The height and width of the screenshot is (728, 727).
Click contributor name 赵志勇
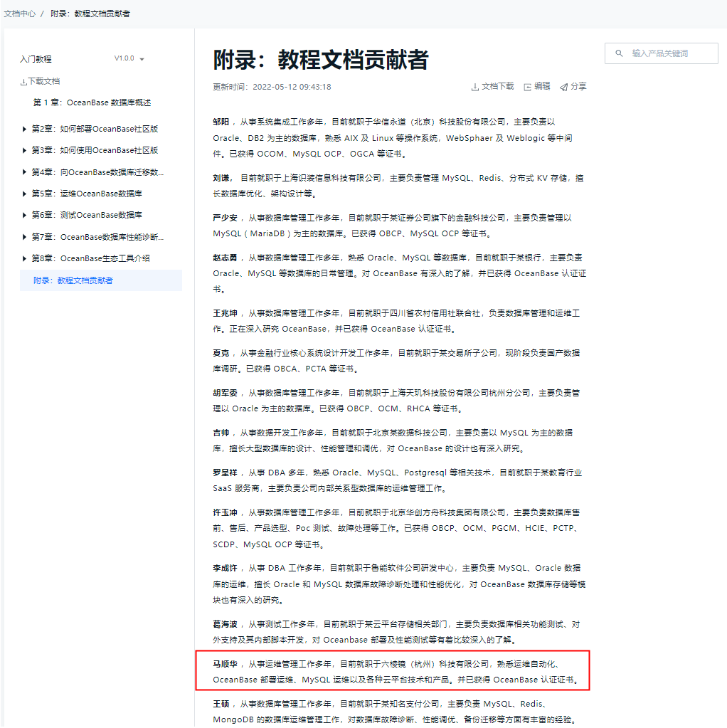pos(225,258)
